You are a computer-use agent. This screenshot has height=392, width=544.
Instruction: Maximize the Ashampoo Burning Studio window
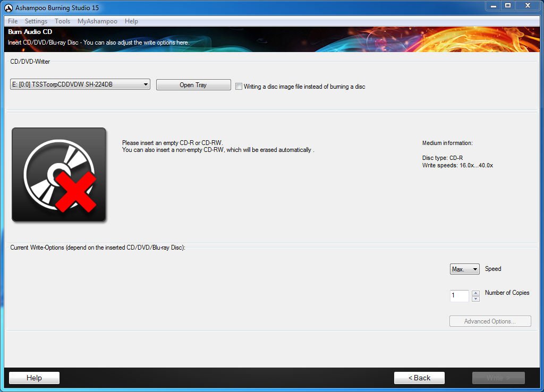(508, 5)
